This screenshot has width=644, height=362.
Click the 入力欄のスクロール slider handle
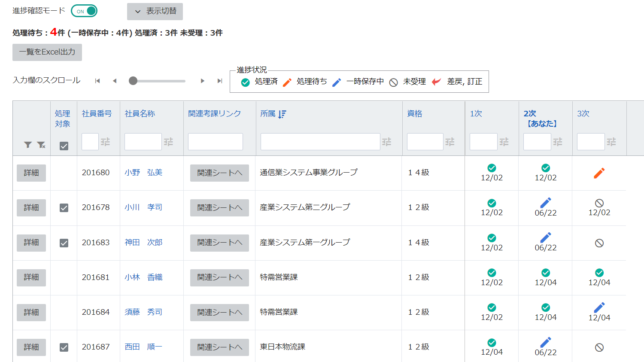point(133,81)
